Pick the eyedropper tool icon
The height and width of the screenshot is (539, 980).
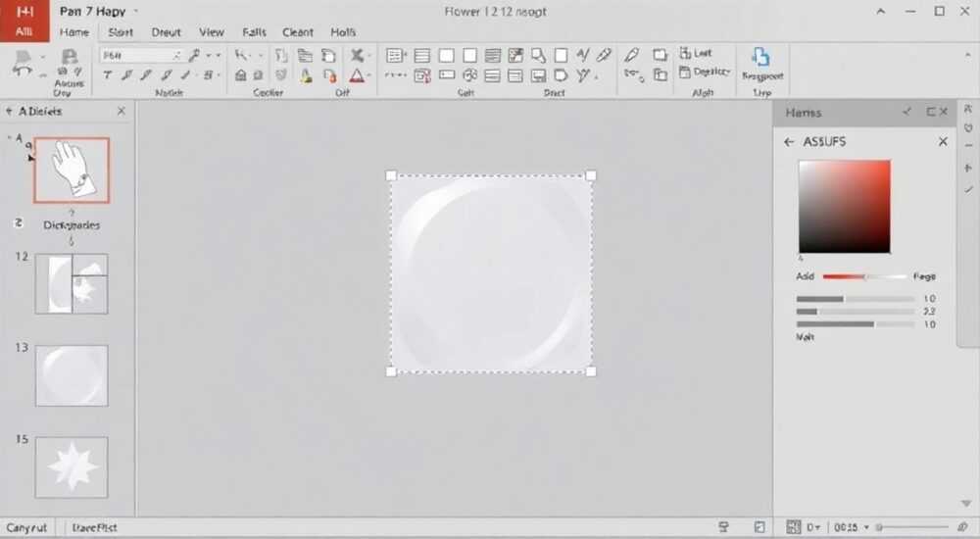(604, 55)
